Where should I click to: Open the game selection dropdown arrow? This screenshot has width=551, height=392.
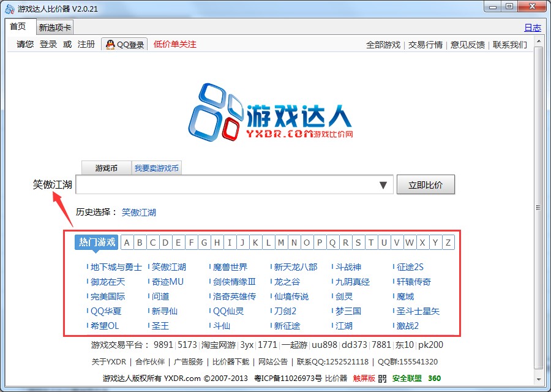383,185
